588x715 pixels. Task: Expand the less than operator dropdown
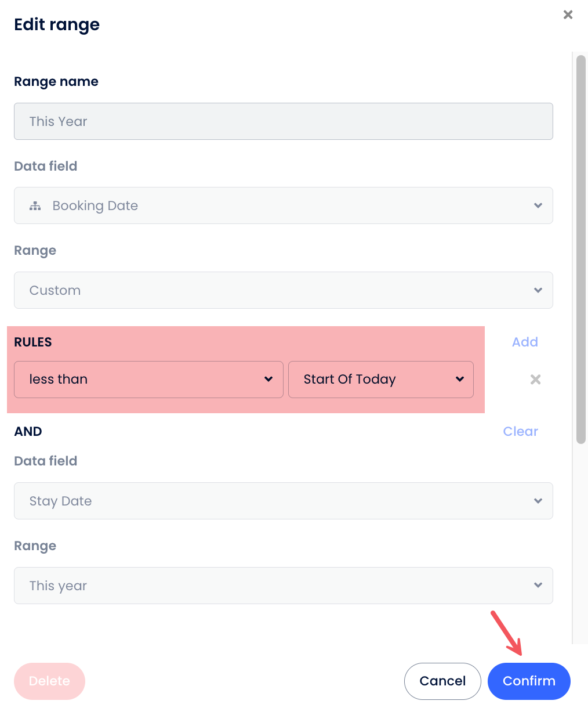[x=148, y=380]
